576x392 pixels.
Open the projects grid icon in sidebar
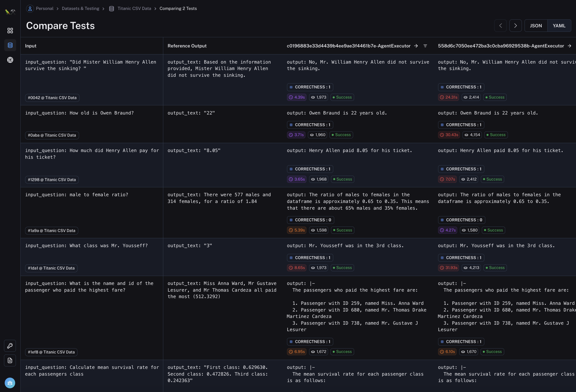click(10, 31)
